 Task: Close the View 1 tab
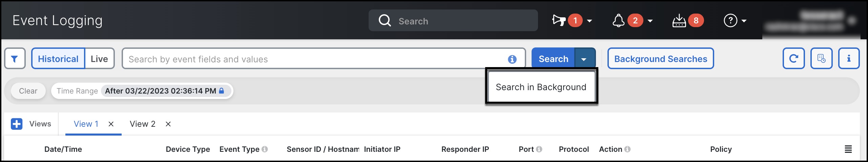coord(111,124)
